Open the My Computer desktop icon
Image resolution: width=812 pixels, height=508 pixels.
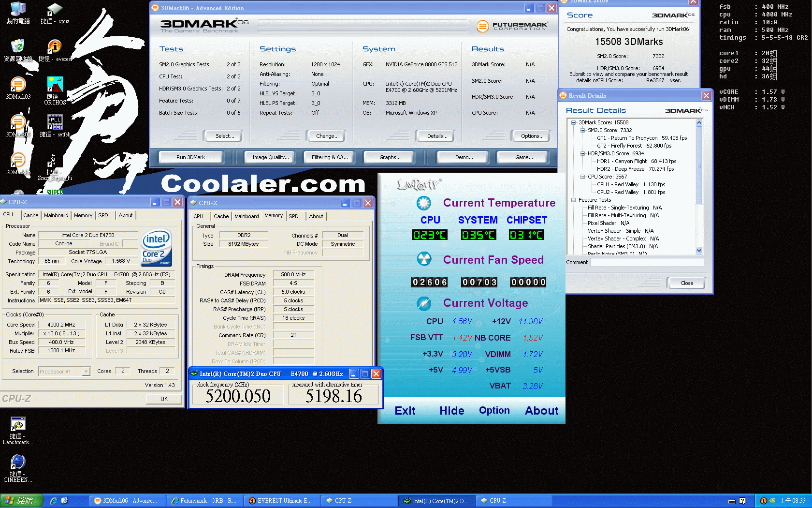(x=18, y=13)
